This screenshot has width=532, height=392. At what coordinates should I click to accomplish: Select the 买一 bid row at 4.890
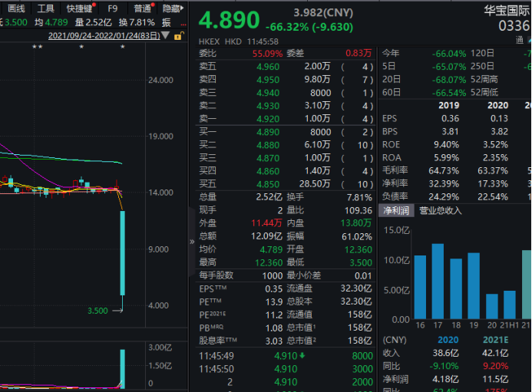click(285, 132)
